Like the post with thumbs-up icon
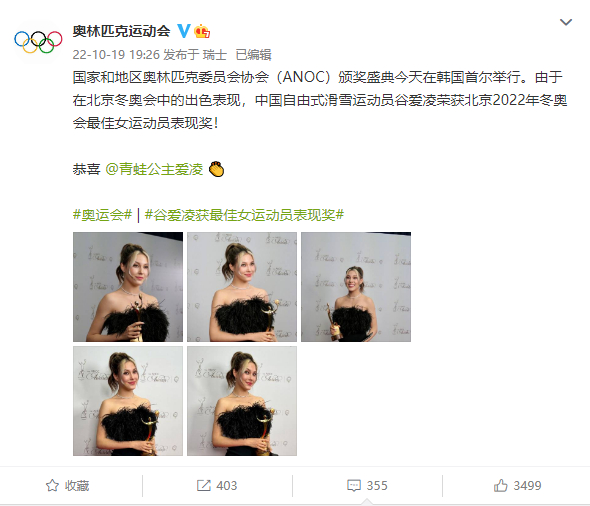590x506 pixels. [x=501, y=486]
